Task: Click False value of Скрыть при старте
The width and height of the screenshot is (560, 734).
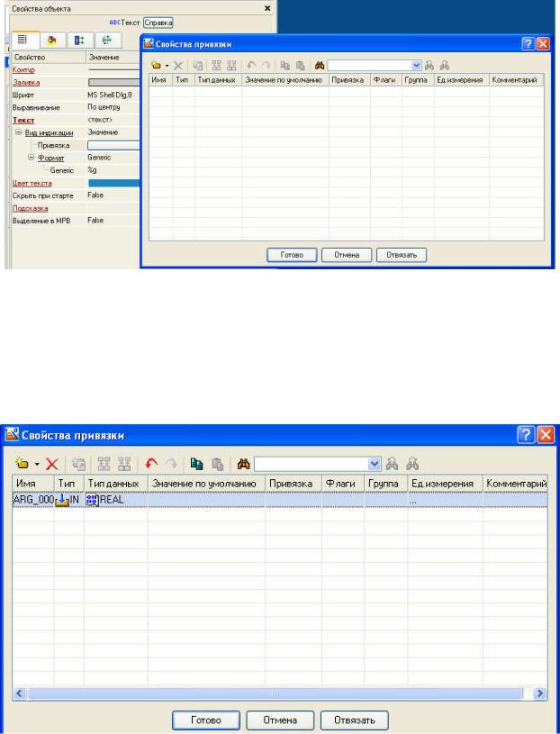Action: 95,195
